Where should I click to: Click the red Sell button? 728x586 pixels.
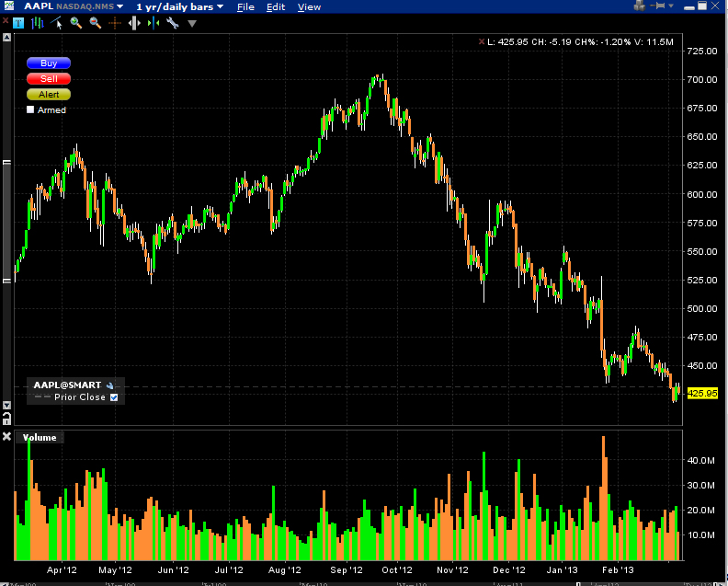pyautogui.click(x=49, y=79)
